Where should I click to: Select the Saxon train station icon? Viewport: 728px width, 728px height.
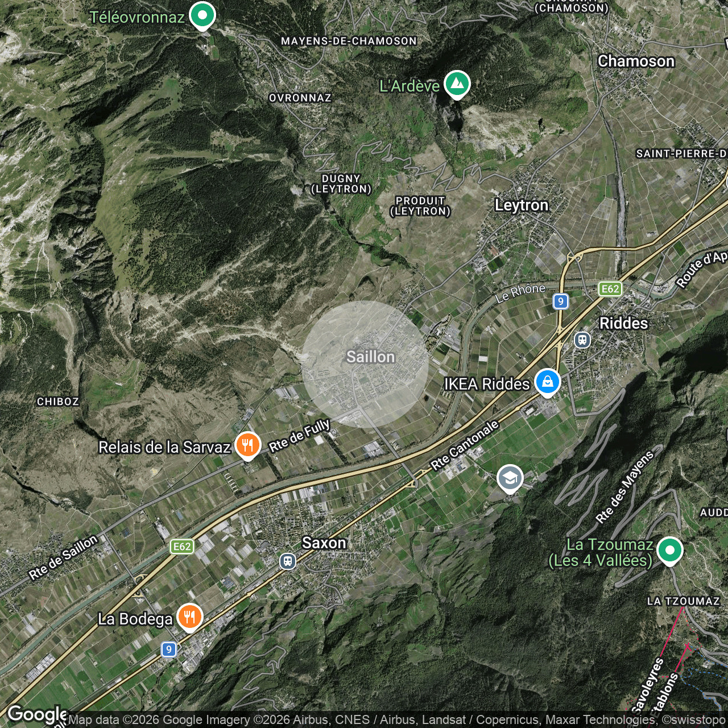coord(288,561)
